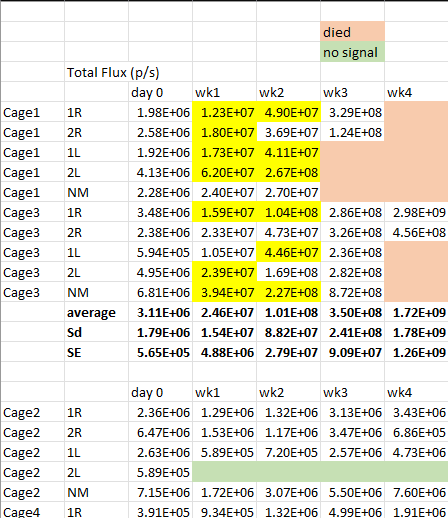Select highlighted cell 1.73E+07
Screen dimensions: 448x518
[x=224, y=152]
